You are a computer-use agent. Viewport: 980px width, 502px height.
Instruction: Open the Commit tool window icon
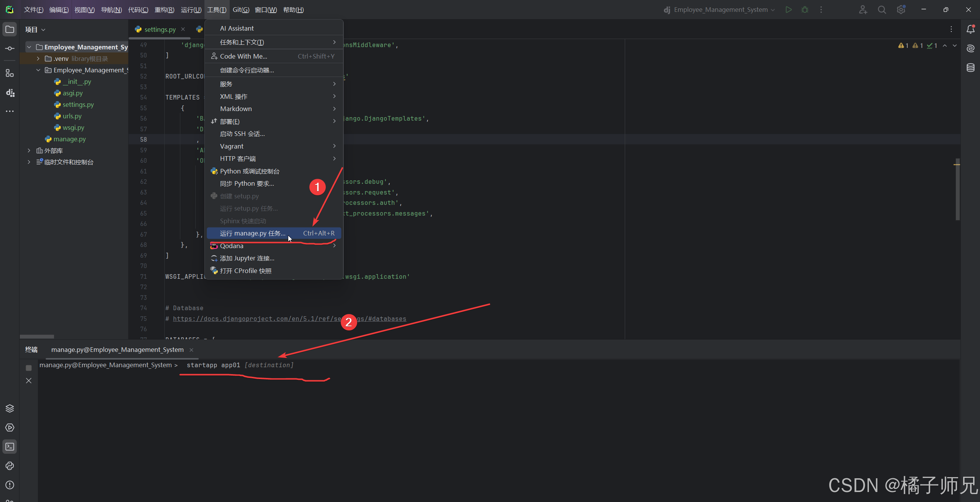[10, 49]
